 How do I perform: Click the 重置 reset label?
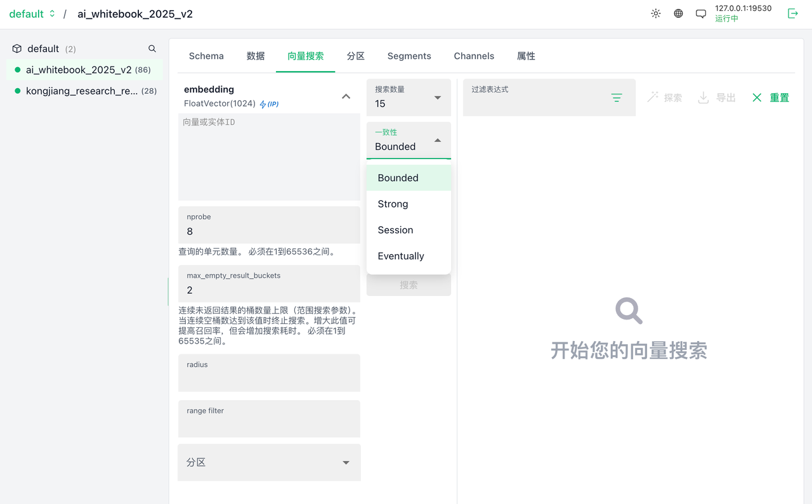pyautogui.click(x=780, y=98)
